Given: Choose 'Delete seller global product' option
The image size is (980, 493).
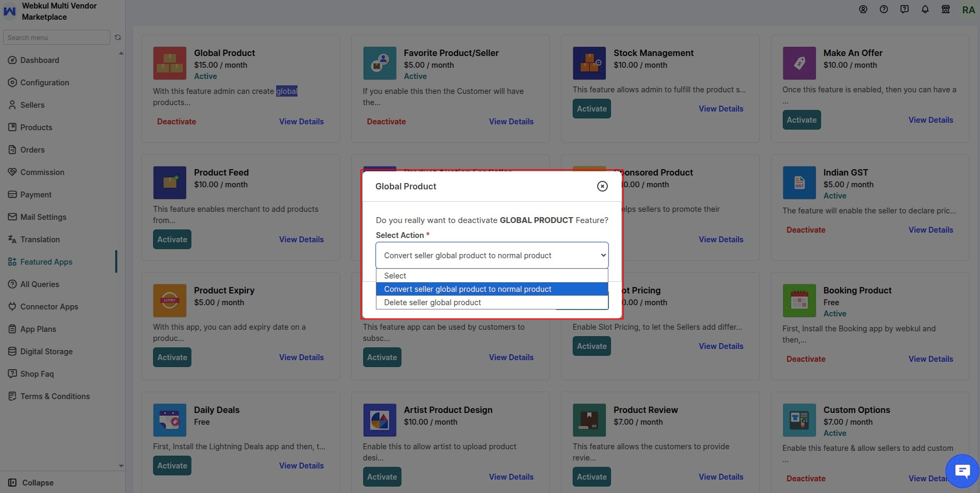Looking at the screenshot, I should tap(492, 303).
